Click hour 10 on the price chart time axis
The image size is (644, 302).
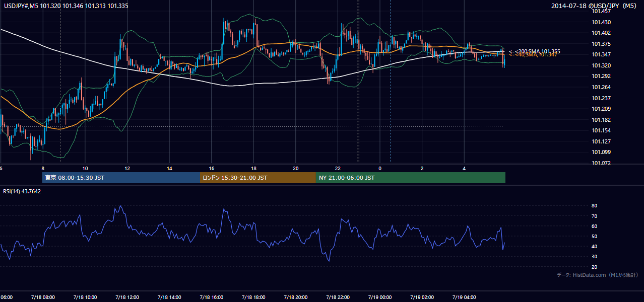click(85, 168)
